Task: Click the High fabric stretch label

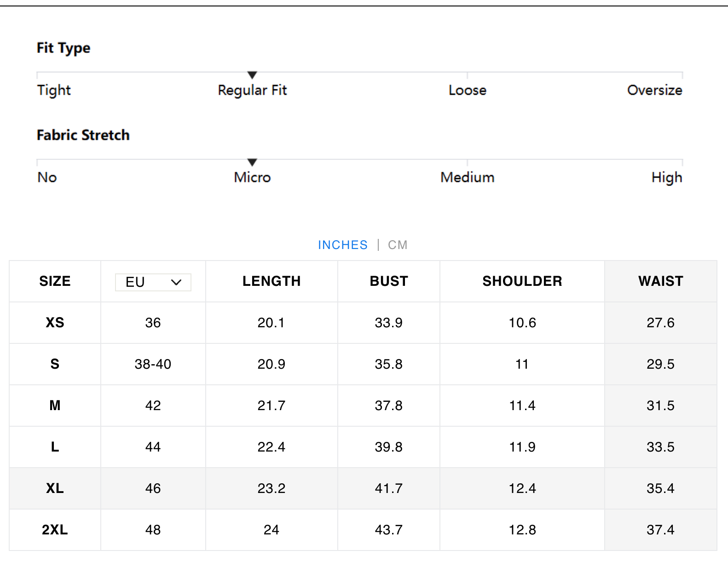Action: (x=666, y=178)
